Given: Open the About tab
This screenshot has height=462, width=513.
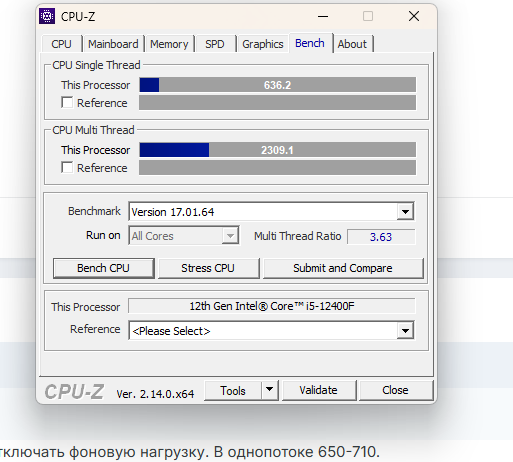Looking at the screenshot, I should coord(352,44).
